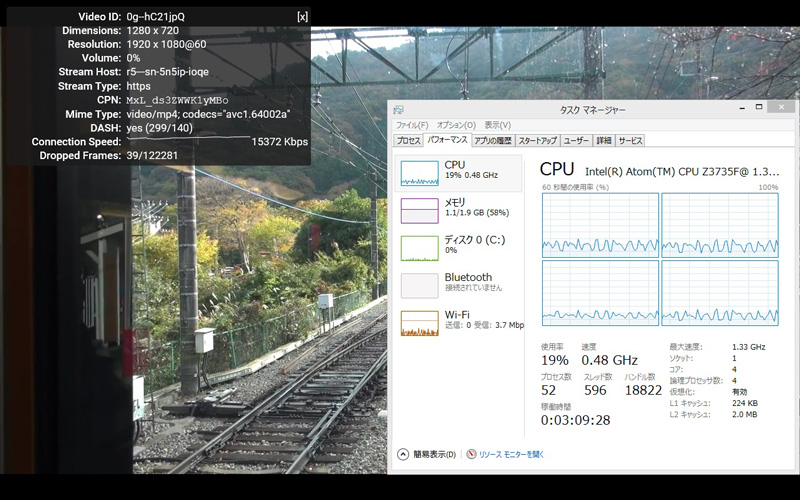Image resolution: width=800 pixels, height=500 pixels.
Task: Click the プロセス数 value 52
Action: [548, 390]
